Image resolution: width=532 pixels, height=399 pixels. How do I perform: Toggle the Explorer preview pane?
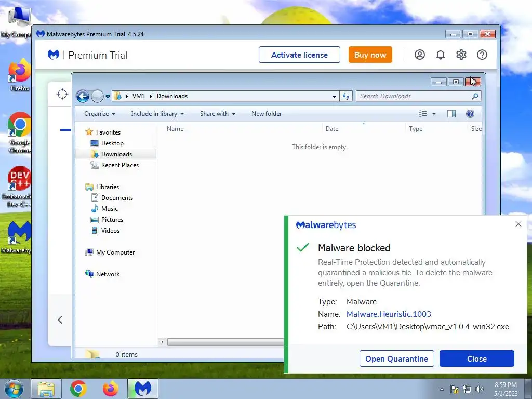click(x=451, y=114)
